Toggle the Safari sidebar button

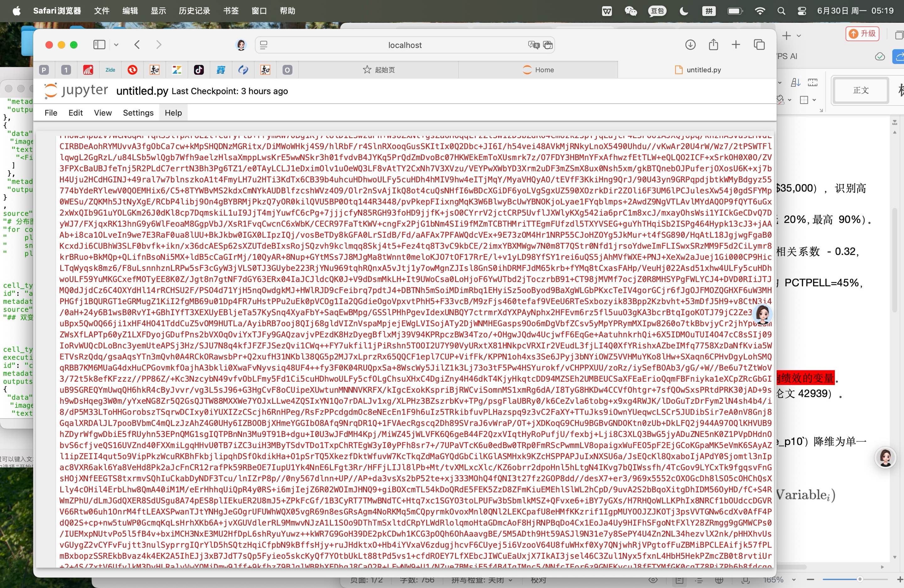(x=99, y=45)
